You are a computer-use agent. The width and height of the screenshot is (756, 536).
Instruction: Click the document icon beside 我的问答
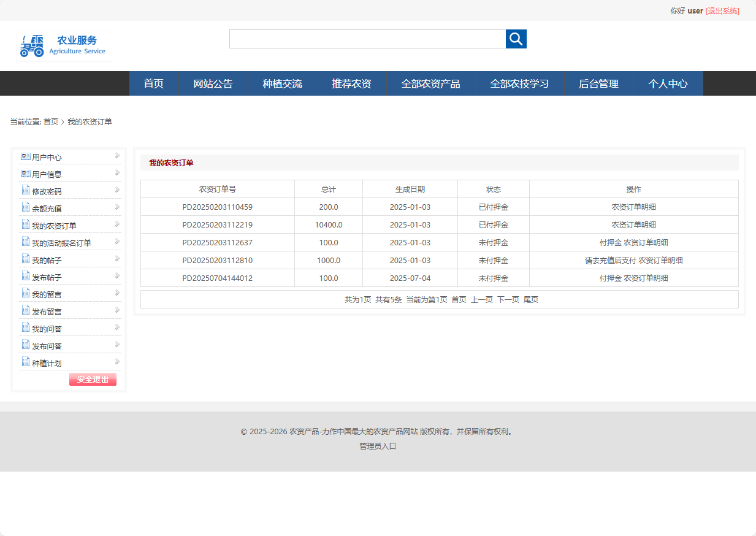click(25, 327)
